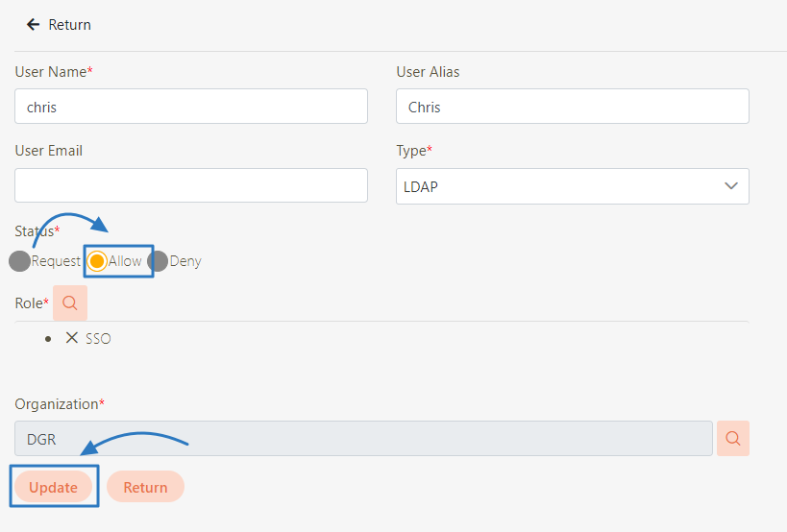Click into the User Alias field

pyautogui.click(x=572, y=107)
